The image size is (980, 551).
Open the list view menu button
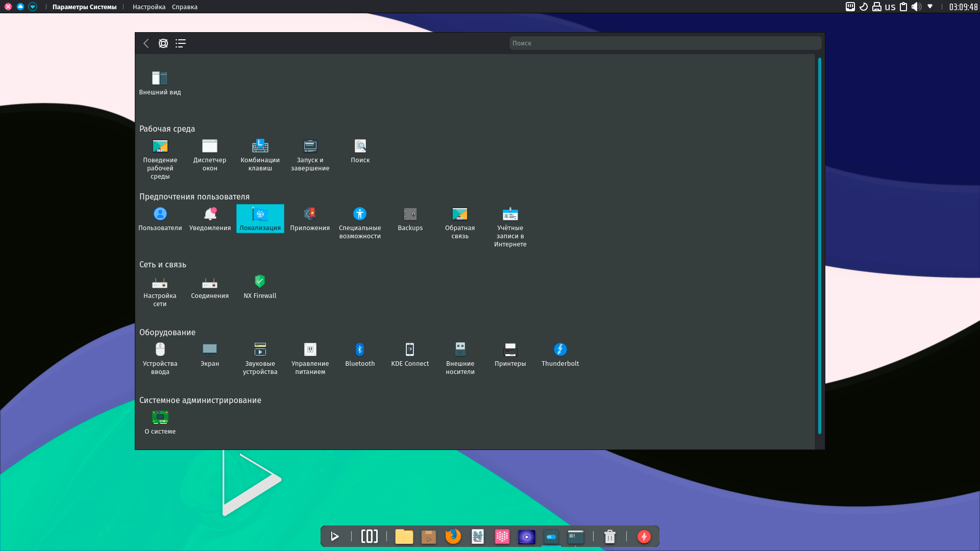coord(180,43)
